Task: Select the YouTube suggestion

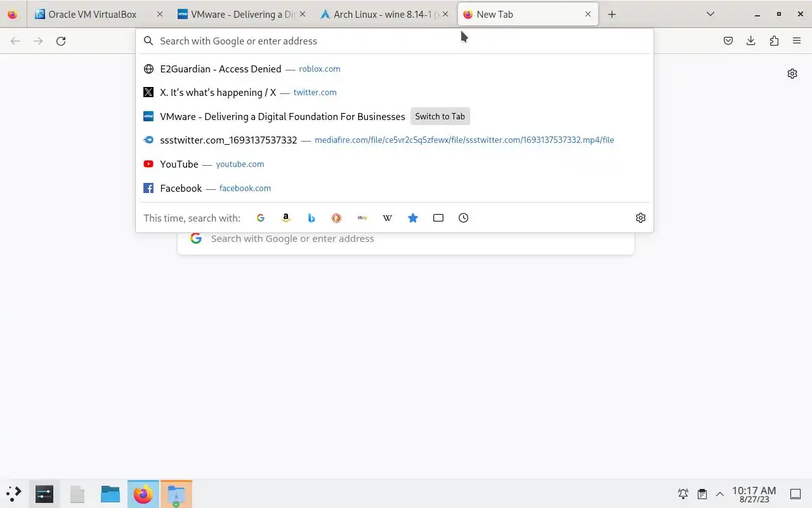Action: point(395,164)
